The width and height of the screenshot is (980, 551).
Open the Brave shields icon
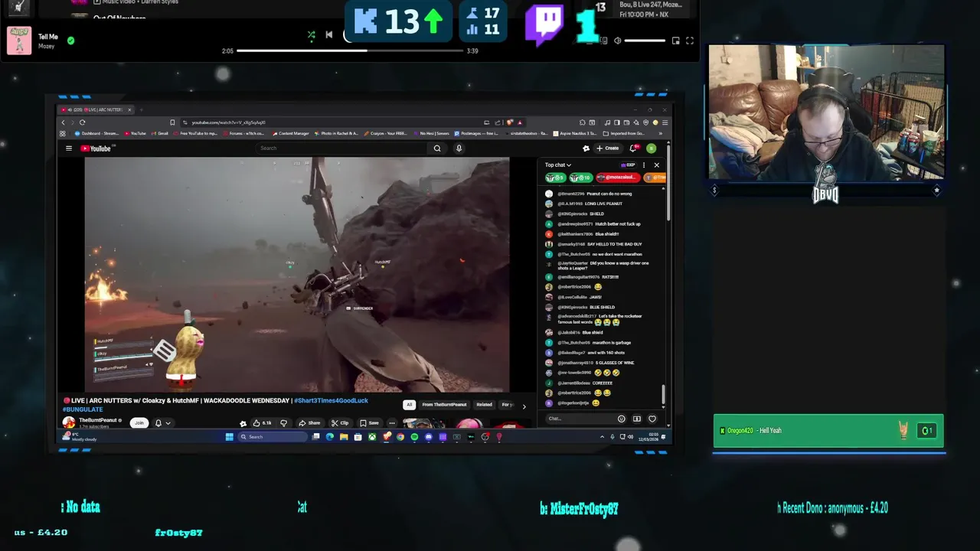pyautogui.click(x=511, y=122)
